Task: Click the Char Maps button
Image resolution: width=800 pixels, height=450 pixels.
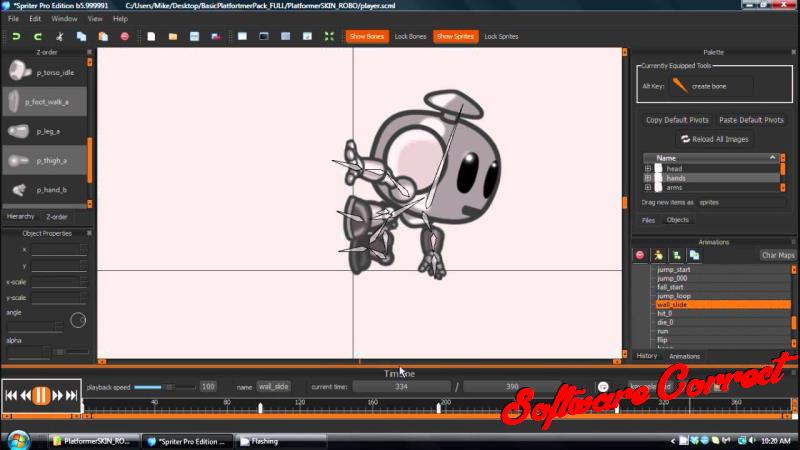Action: click(x=778, y=255)
